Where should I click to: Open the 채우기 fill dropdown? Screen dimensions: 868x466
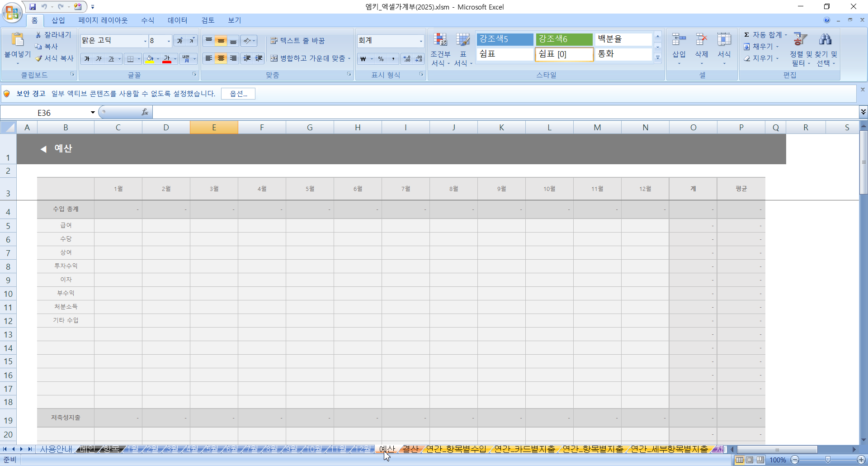pos(761,47)
